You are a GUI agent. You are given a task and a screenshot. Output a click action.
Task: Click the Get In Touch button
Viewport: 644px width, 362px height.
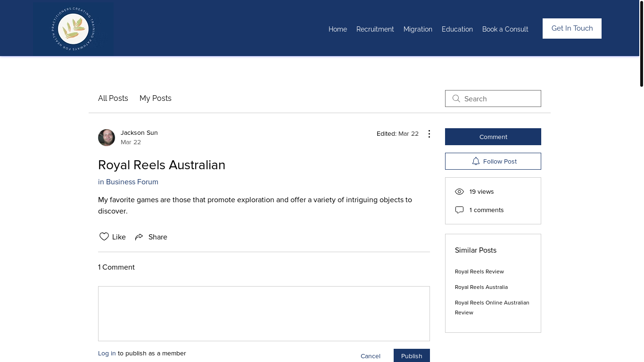[572, 28]
